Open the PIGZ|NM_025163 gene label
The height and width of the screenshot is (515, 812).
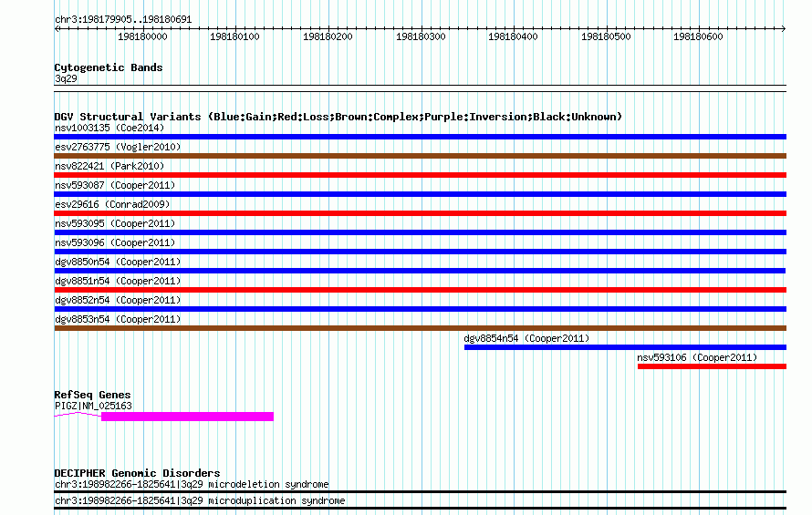93,407
